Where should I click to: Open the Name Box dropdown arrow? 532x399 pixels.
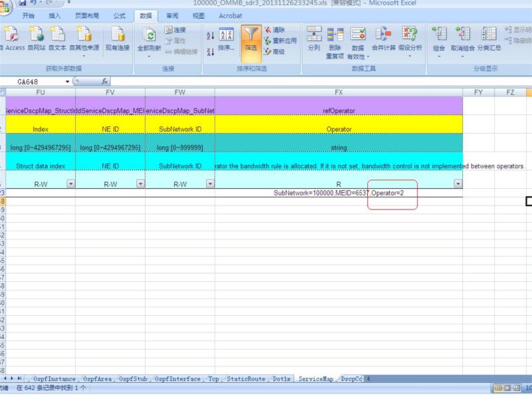[68, 82]
